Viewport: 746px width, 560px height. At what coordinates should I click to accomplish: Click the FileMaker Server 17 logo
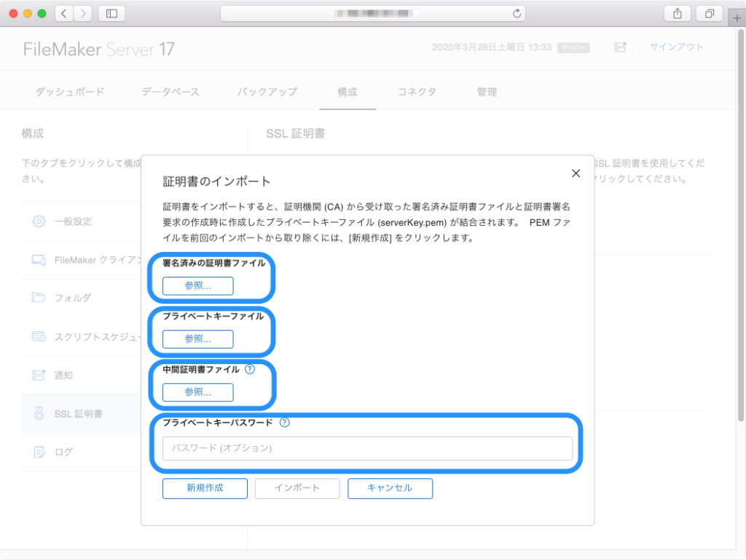pos(99,49)
